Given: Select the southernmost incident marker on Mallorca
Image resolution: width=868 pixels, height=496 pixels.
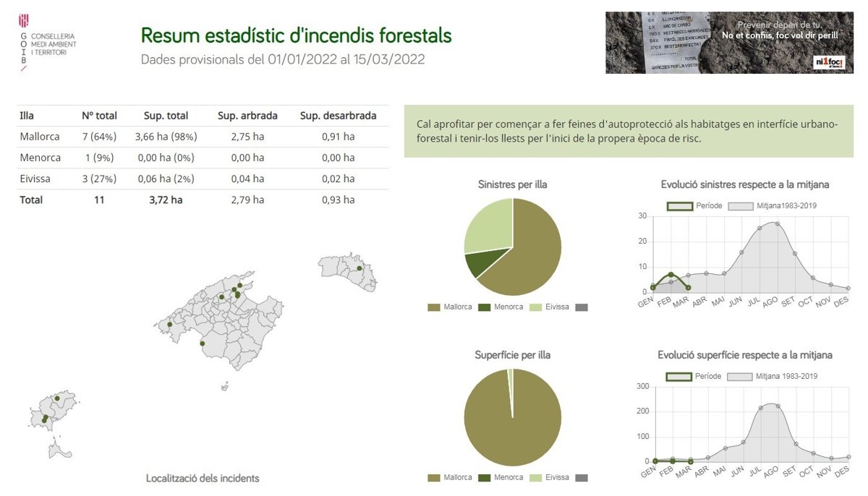Looking at the screenshot, I should click(x=203, y=343).
